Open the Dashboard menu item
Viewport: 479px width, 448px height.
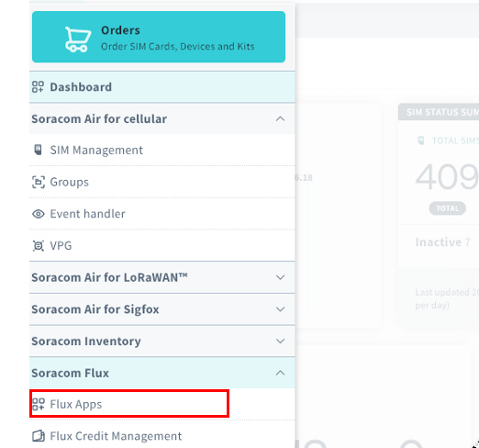pyautogui.click(x=162, y=87)
